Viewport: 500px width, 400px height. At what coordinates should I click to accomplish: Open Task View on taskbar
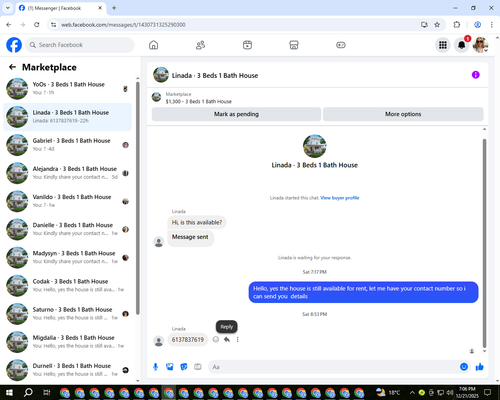pyautogui.click(x=47, y=392)
